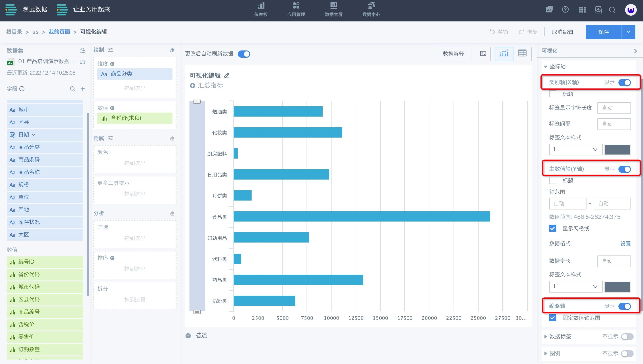The width and height of the screenshot is (643, 364).
Task: Click 标签显示字符长度 input field
Action: 614,108
